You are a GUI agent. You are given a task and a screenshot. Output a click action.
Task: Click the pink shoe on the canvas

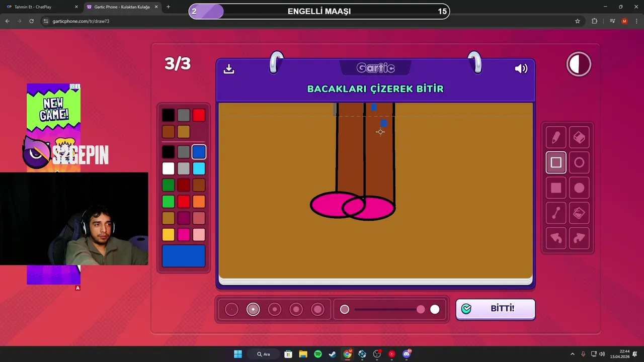[352, 206]
